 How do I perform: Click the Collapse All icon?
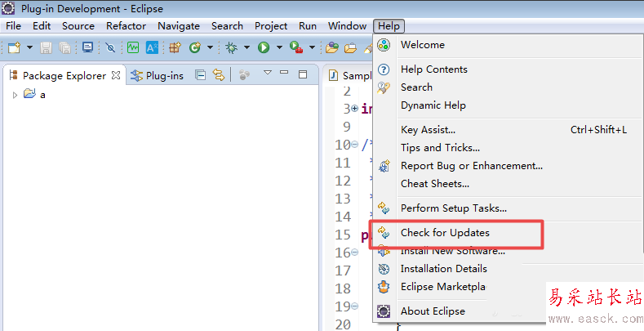tap(201, 75)
